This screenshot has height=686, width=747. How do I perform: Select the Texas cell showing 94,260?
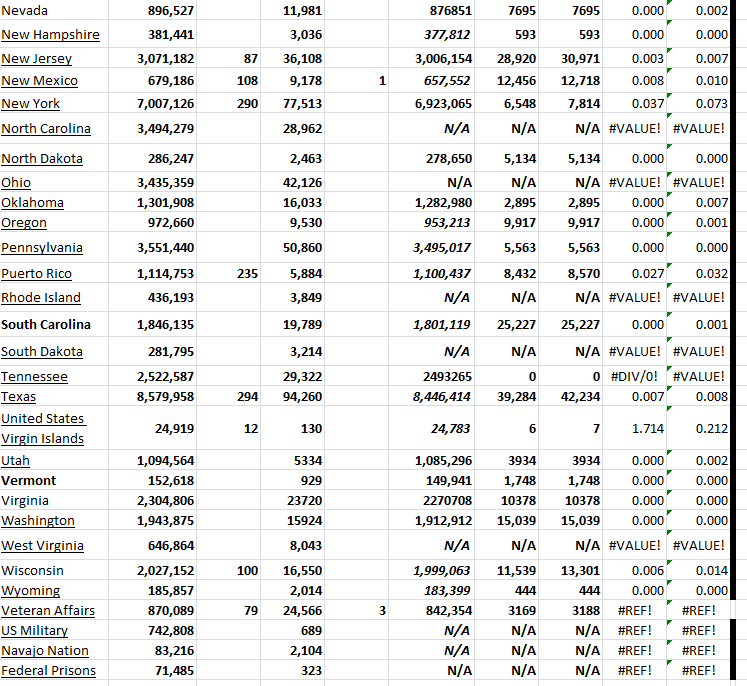click(x=302, y=397)
